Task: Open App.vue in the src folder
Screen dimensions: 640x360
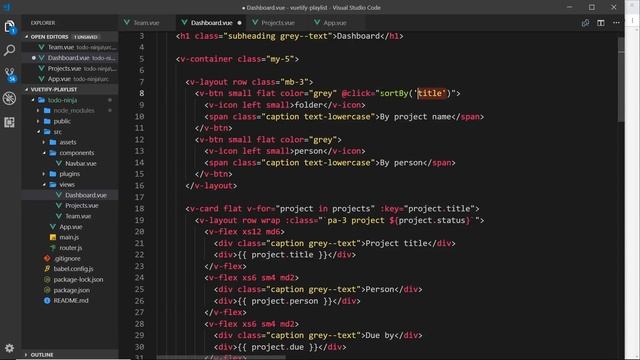Action: tap(70, 227)
